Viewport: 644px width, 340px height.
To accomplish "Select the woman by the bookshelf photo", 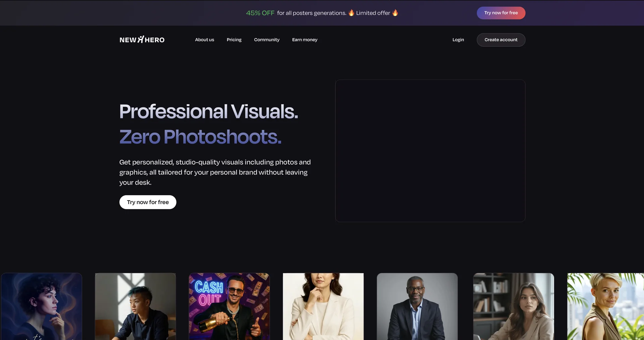I will pos(513,306).
